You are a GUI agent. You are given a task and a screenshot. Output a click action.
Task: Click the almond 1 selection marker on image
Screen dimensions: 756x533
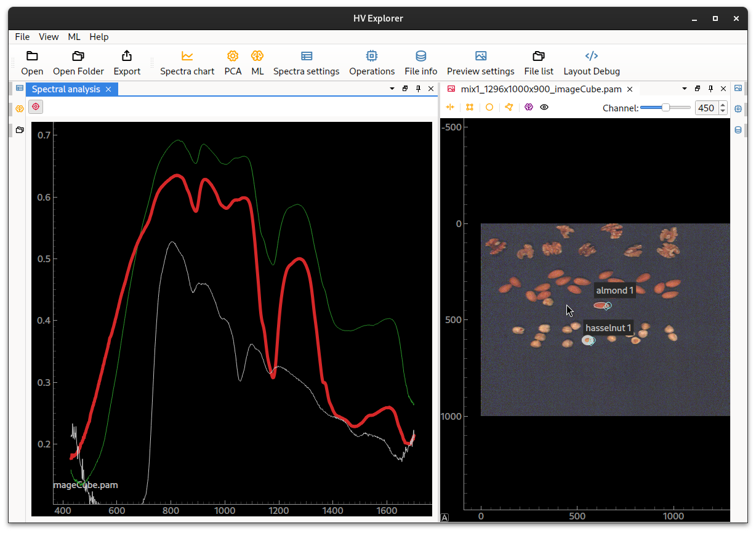(x=602, y=305)
